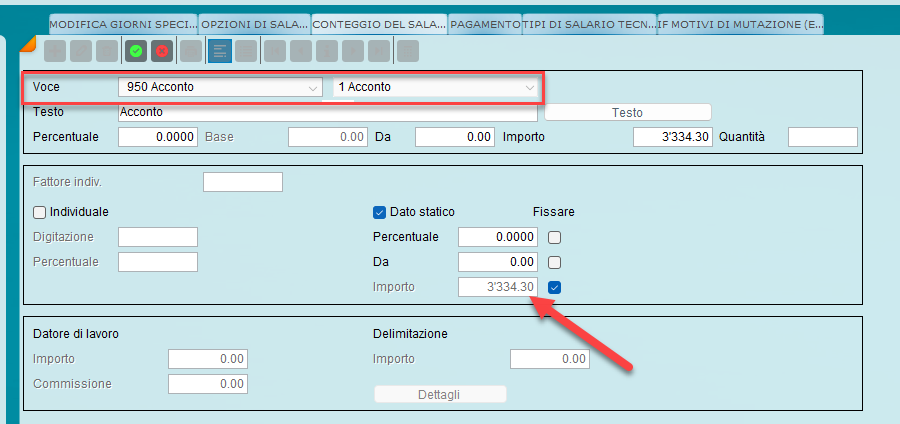Image resolution: width=900 pixels, height=424 pixels.
Task: Click the greyed-out trash delete icon
Action: point(108,50)
